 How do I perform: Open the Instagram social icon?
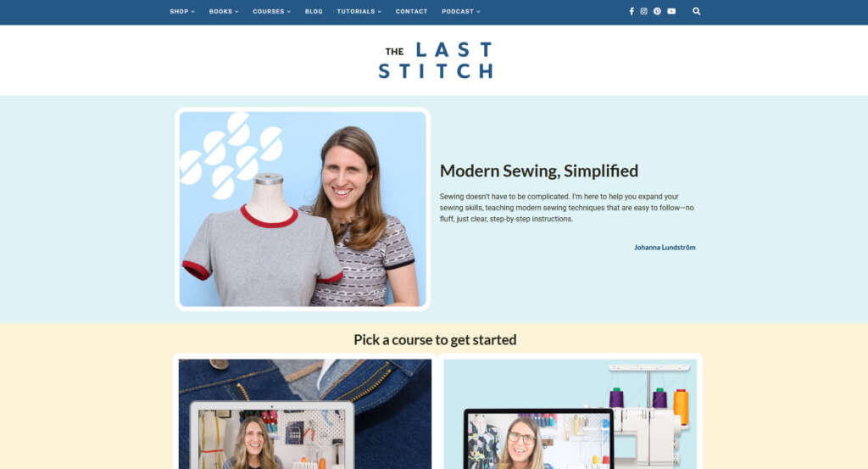[644, 11]
